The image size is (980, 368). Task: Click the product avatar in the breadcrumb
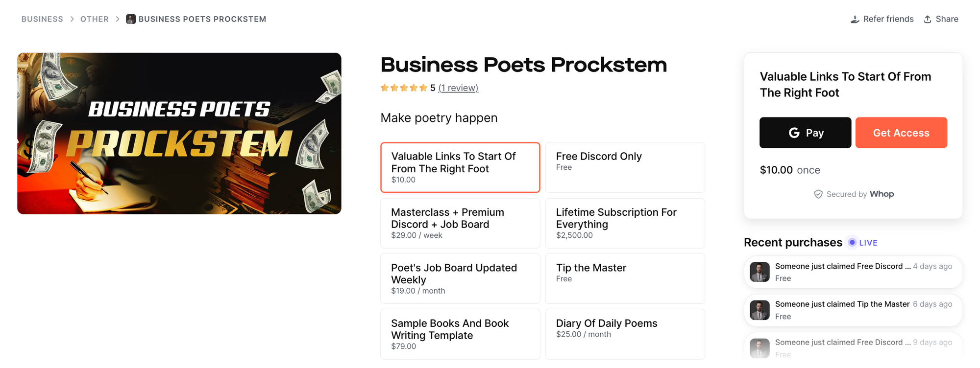[x=130, y=19]
